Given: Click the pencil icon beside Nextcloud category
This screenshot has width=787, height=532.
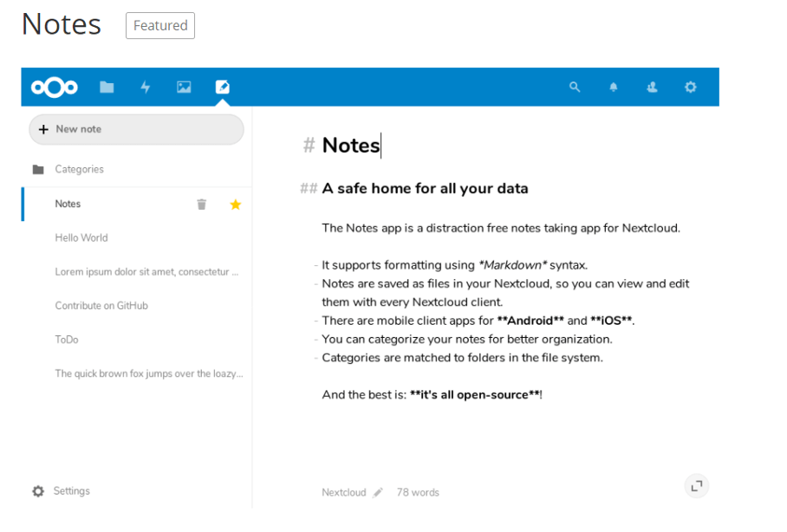Looking at the screenshot, I should tap(378, 493).
